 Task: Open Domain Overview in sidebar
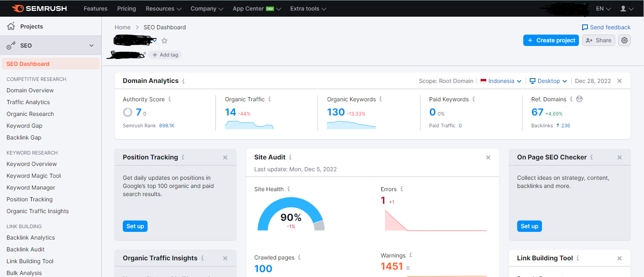(30, 90)
